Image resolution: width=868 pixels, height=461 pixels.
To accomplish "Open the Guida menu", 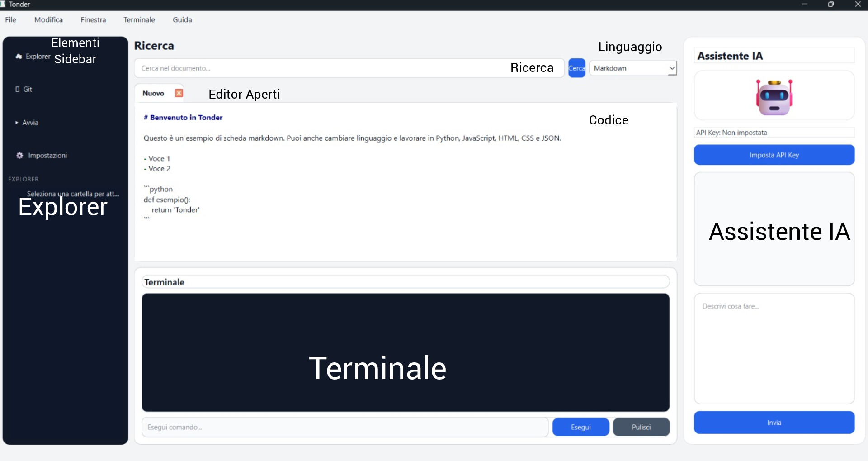I will coord(182,20).
